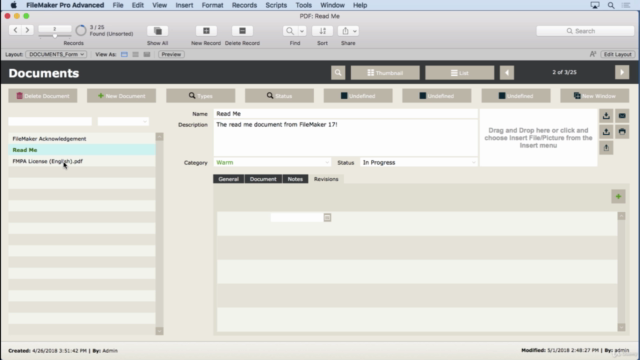The height and width of the screenshot is (360, 640).
Task: Click the Status search button
Action: (x=280, y=96)
